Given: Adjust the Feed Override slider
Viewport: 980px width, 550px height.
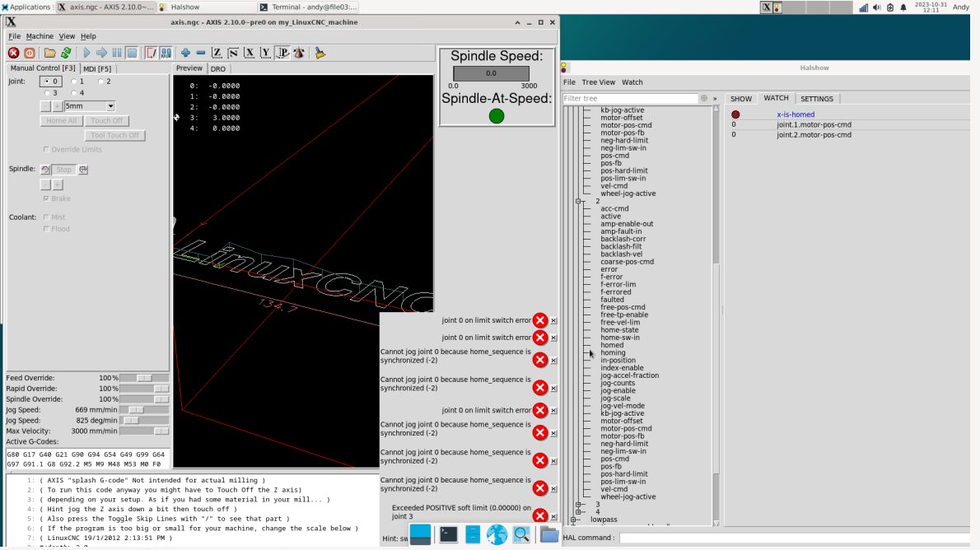Looking at the screenshot, I should 144,378.
